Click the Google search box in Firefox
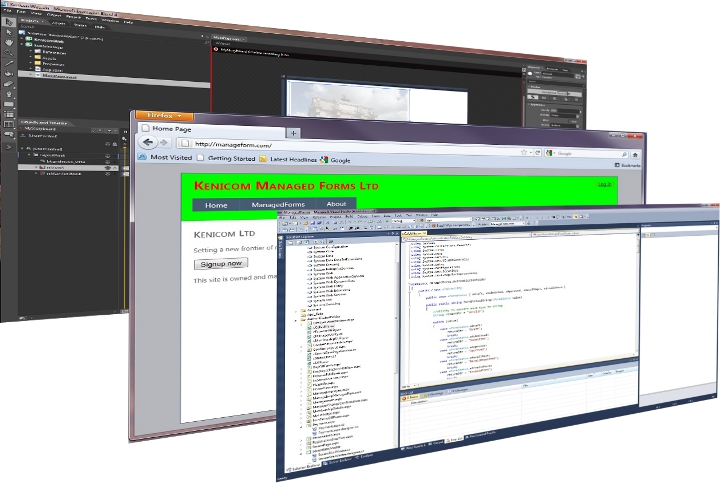This screenshot has width=720, height=483. (586, 154)
